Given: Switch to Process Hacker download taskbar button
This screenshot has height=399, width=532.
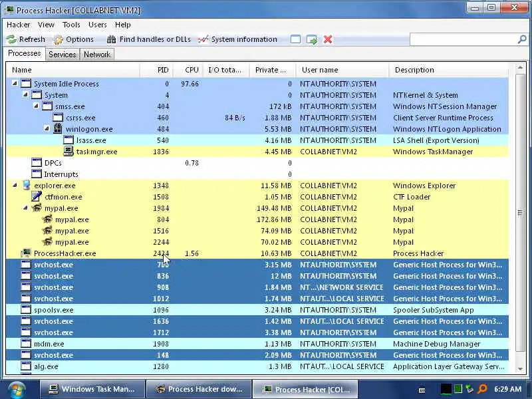Looking at the screenshot, I should coord(199,389).
